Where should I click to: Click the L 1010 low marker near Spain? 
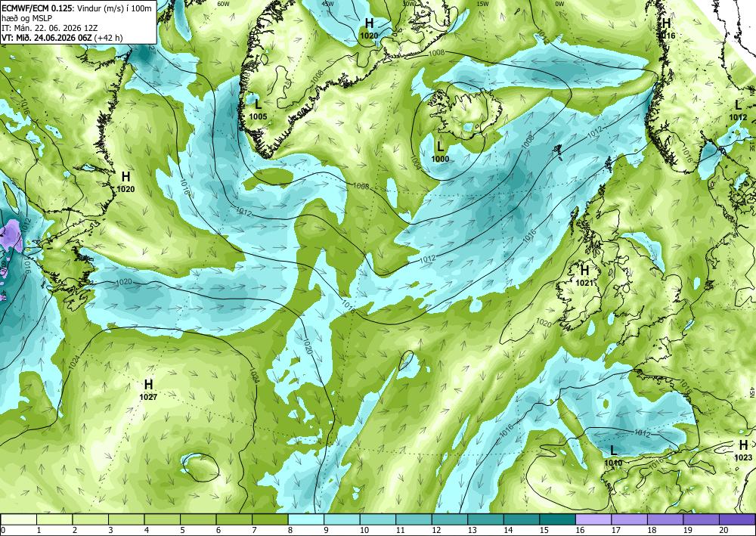pos(613,456)
